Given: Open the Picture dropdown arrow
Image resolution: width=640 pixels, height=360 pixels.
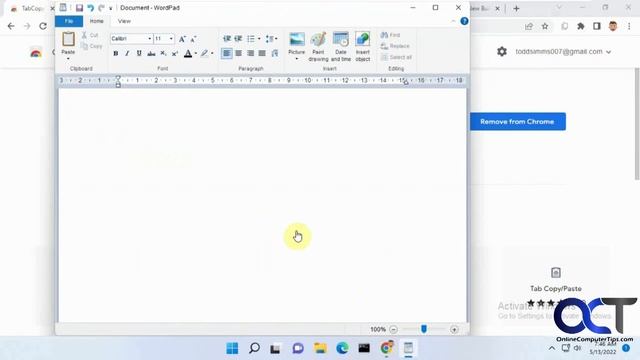Looking at the screenshot, I should 297,59.
